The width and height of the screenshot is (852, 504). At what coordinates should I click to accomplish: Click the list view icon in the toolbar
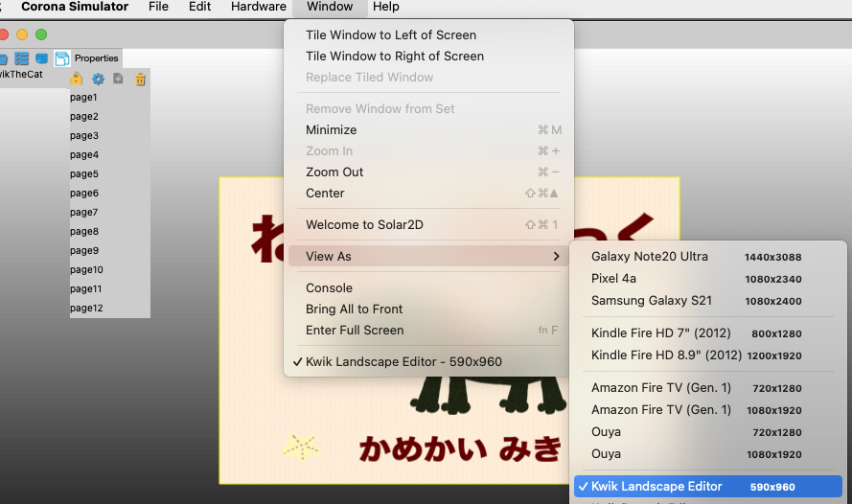click(x=22, y=58)
